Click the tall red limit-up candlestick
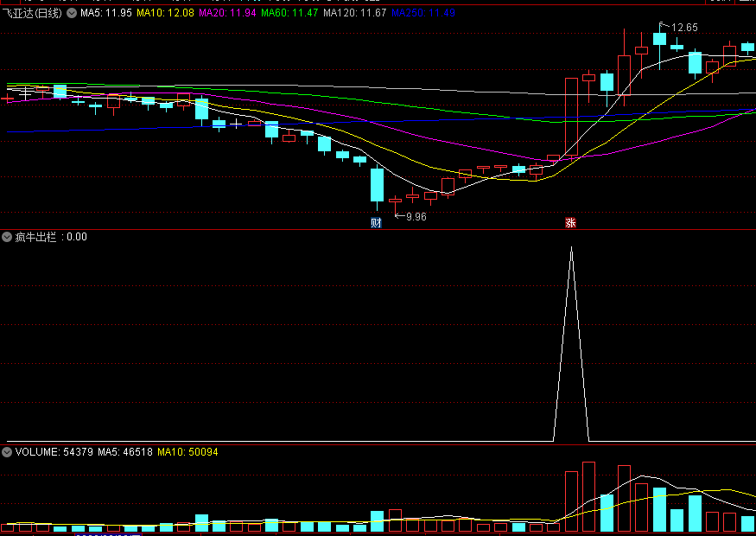Viewport: 756px width, 536px height. pyautogui.click(x=571, y=118)
